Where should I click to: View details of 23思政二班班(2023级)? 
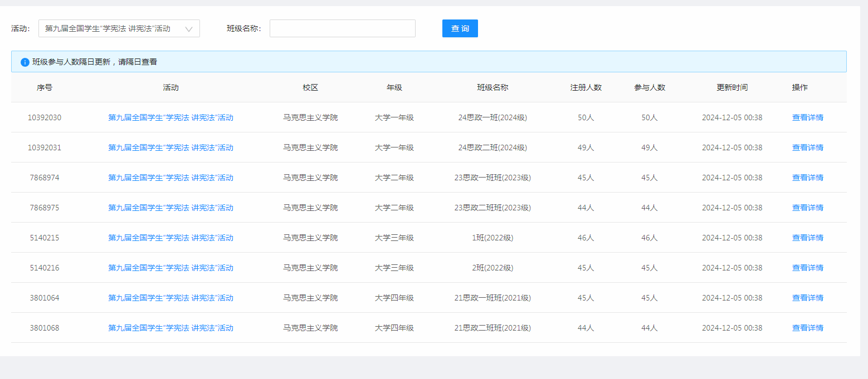pos(807,208)
